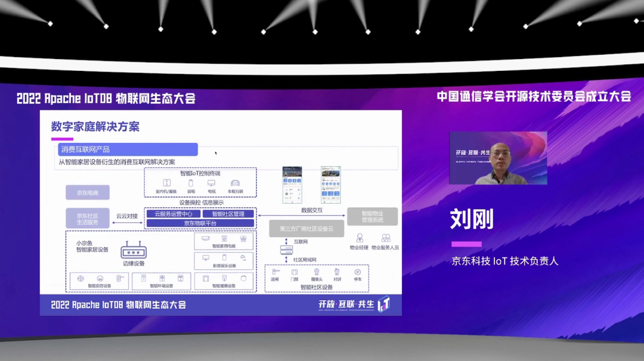
Task: Click the slide title 数字家庭解决方案
Action: point(95,126)
